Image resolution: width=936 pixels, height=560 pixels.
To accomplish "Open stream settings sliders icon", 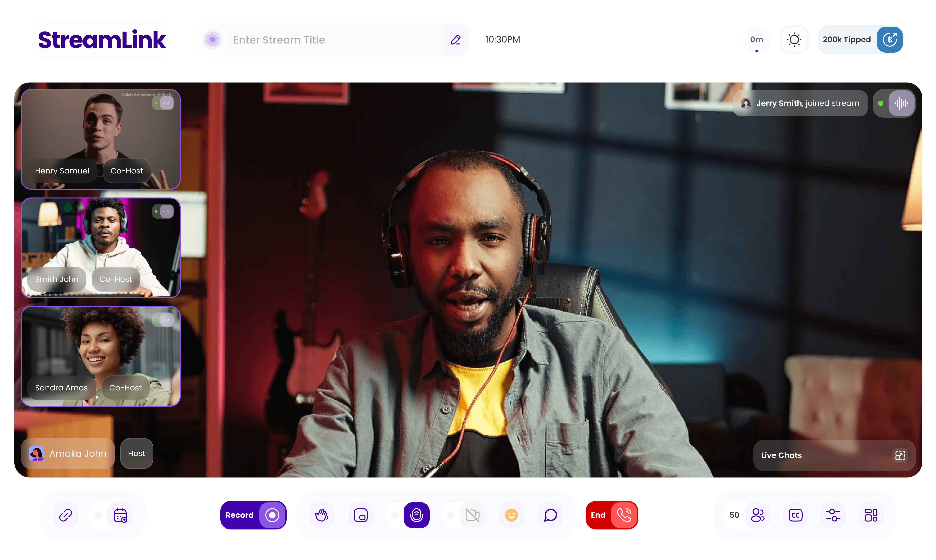I will pyautogui.click(x=833, y=515).
